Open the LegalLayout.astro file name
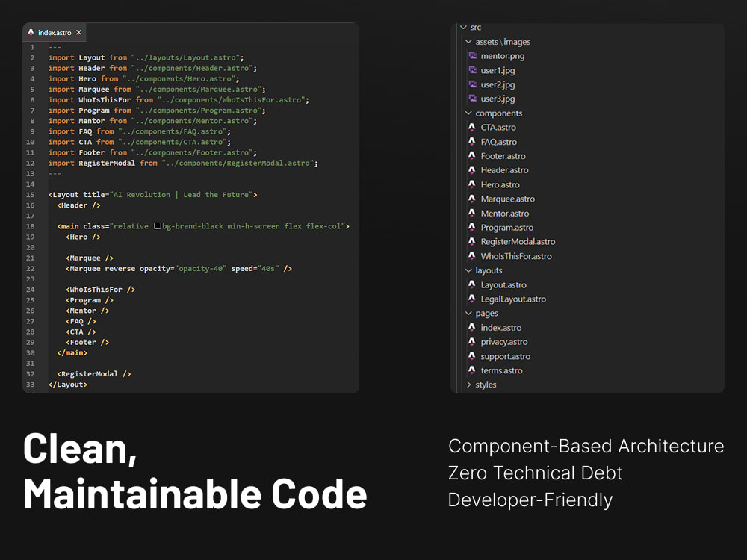747x560 pixels. 514,299
